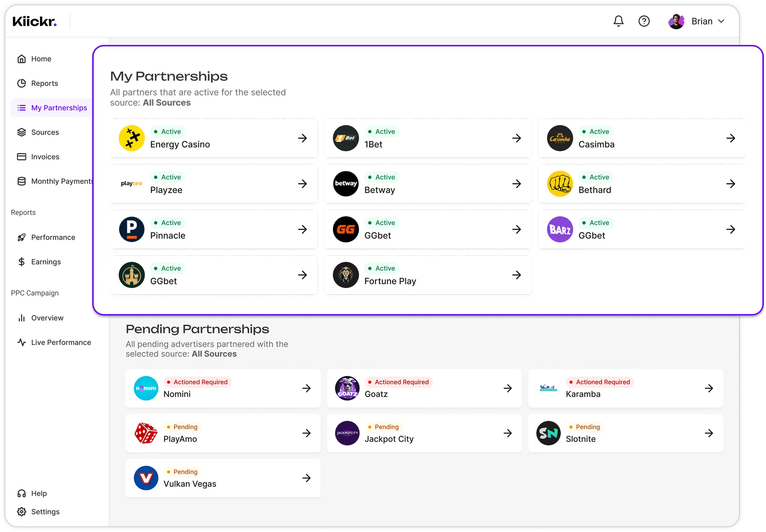766x532 pixels.
Task: Click Monthly Payments database icon
Action: [x=22, y=181]
